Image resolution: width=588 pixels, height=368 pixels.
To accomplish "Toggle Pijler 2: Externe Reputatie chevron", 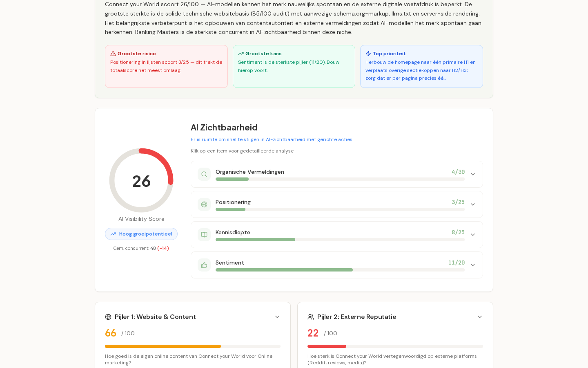I will click(x=480, y=317).
